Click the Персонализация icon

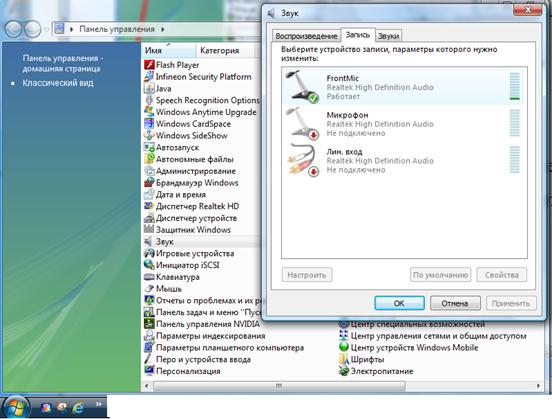[x=149, y=371]
